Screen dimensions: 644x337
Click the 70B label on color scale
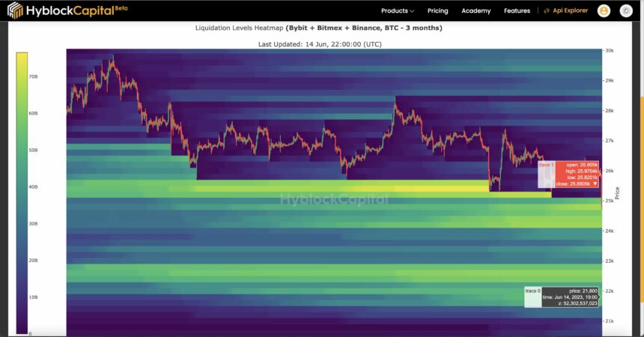point(34,76)
